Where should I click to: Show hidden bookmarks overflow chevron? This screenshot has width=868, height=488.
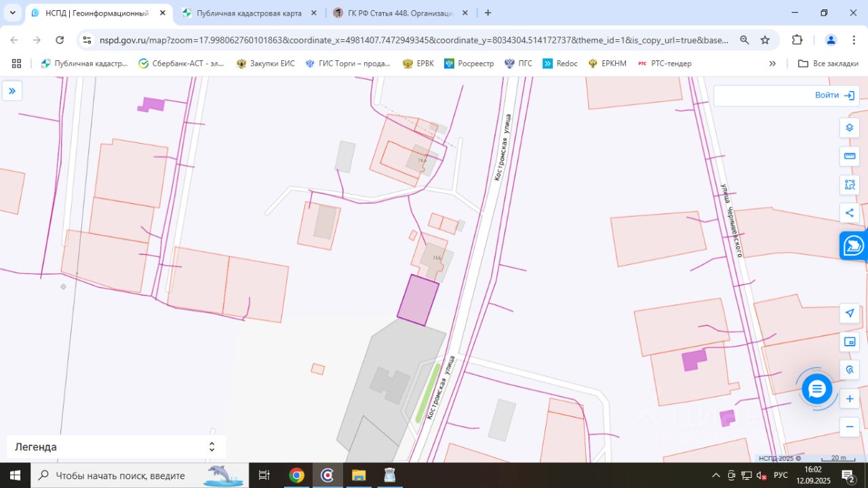(772, 63)
